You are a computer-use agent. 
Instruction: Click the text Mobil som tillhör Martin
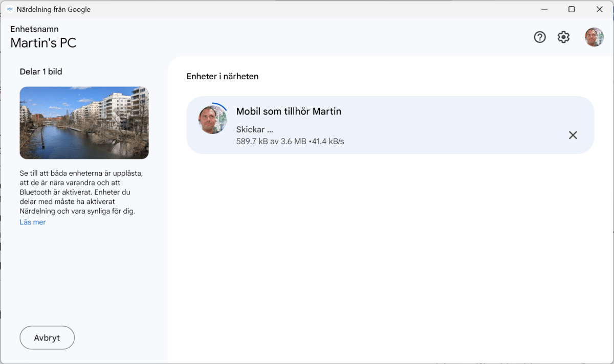pyautogui.click(x=289, y=111)
